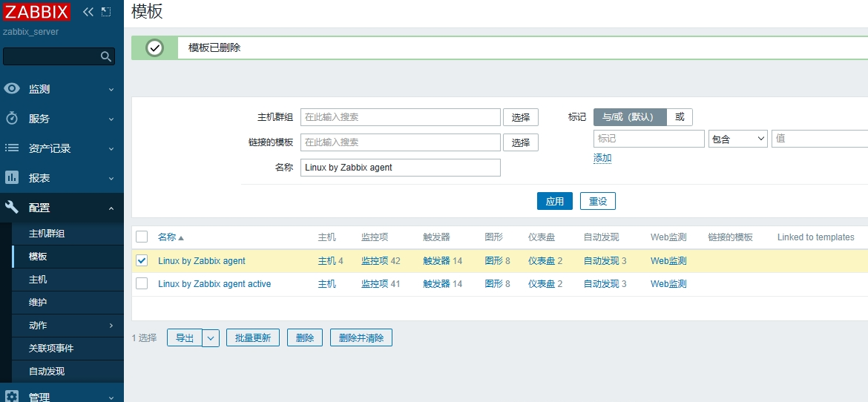
Task: Collapse the sidebar with double-chevron icon
Action: pos(88,12)
